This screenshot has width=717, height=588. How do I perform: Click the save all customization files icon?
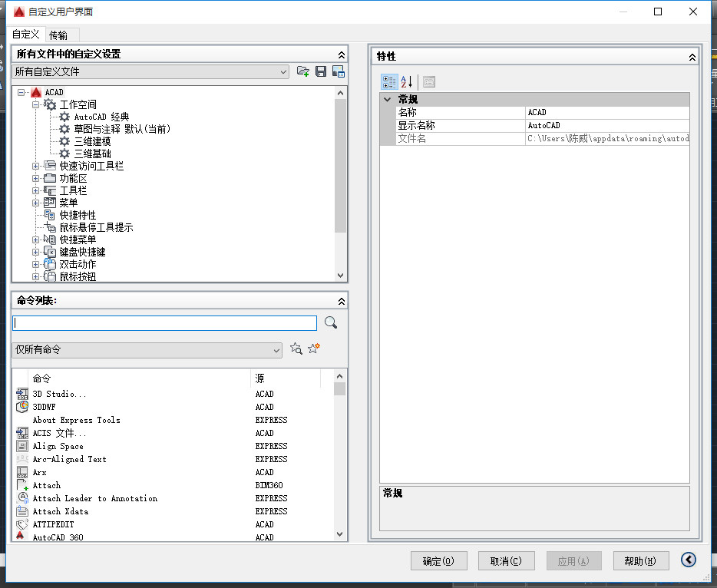point(321,71)
